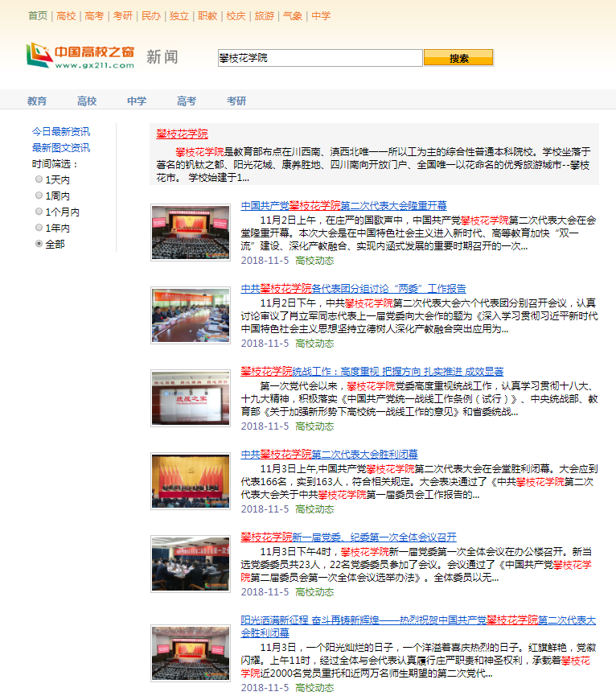Switch to the 考研 category tab

coord(236,101)
